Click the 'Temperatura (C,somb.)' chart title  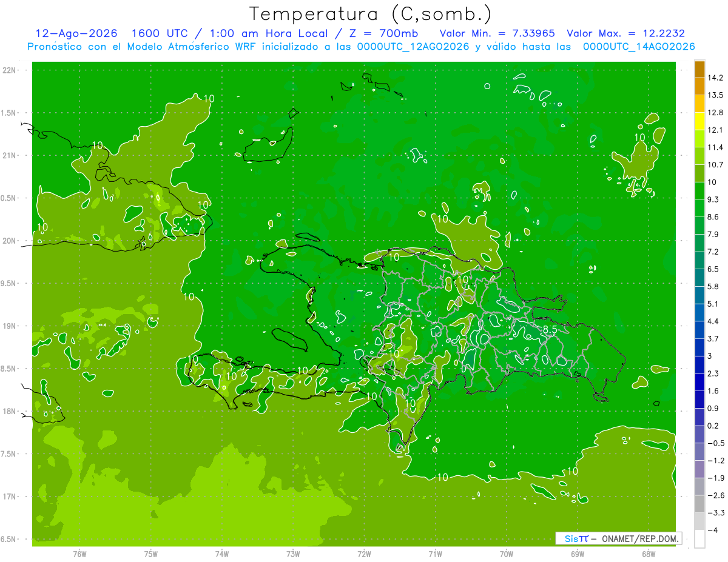tap(371, 14)
